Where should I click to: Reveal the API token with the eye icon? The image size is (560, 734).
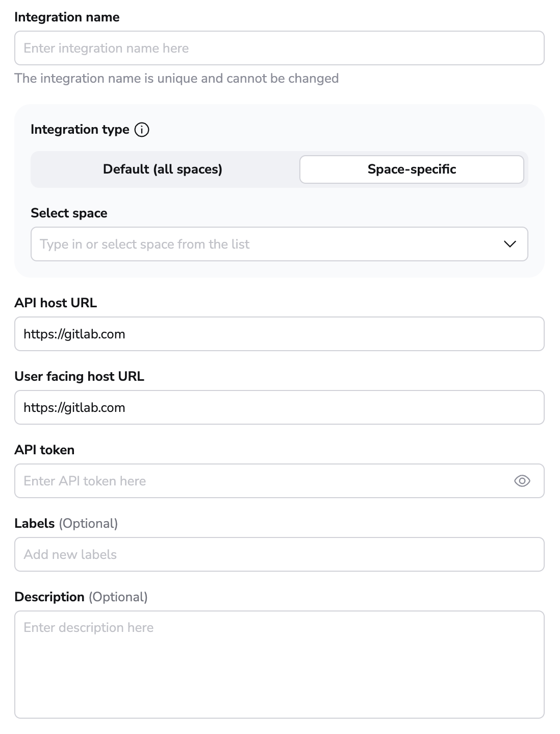pos(522,480)
